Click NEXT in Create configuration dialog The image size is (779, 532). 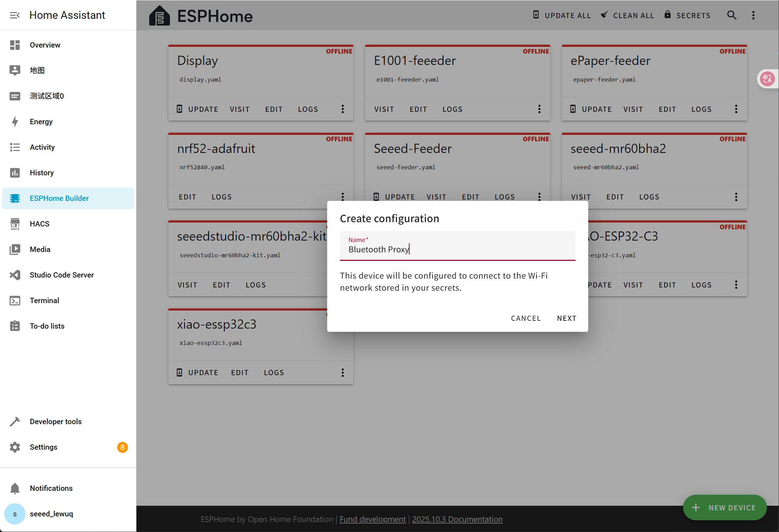point(566,318)
